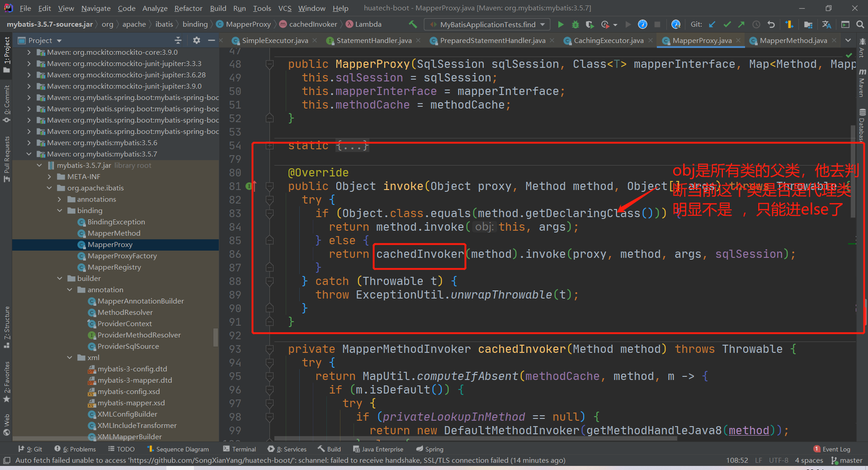Switch to the StatementHandler.java tab
The image size is (868, 470).
pos(374,41)
